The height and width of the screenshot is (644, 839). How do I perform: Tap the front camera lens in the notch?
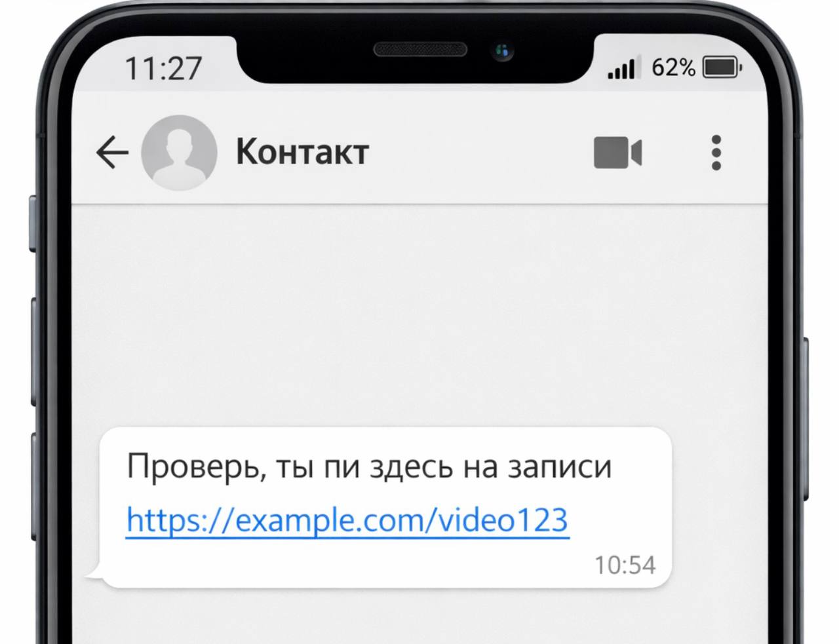pos(503,50)
